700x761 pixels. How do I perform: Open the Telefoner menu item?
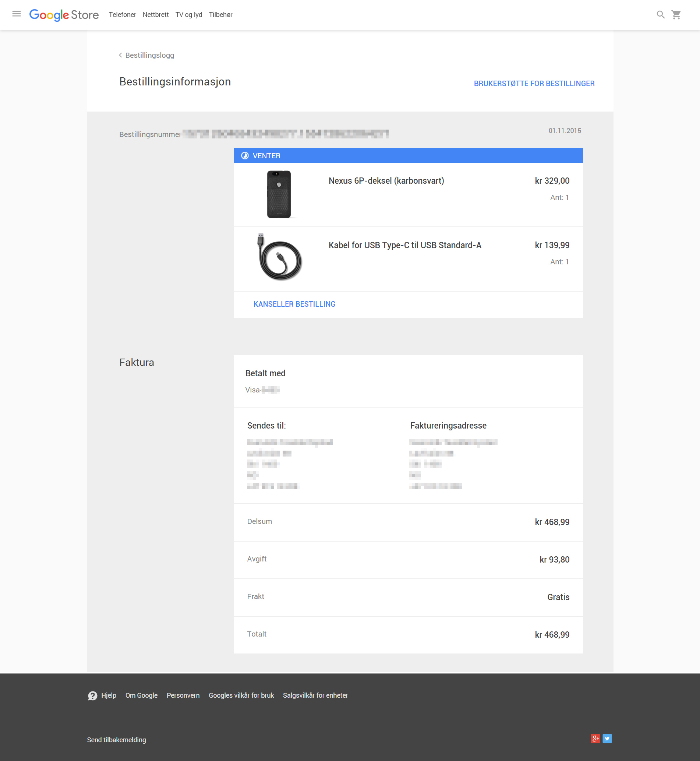pyautogui.click(x=122, y=15)
